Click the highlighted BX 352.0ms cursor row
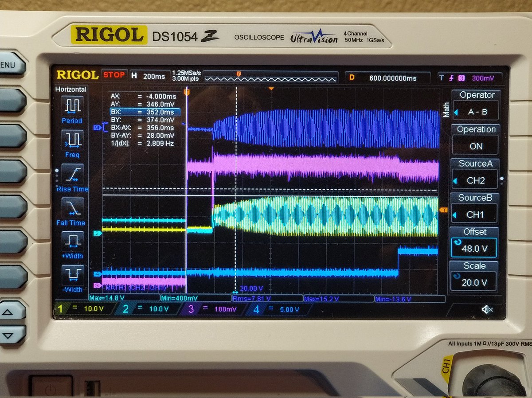The image size is (532, 398). 145,112
